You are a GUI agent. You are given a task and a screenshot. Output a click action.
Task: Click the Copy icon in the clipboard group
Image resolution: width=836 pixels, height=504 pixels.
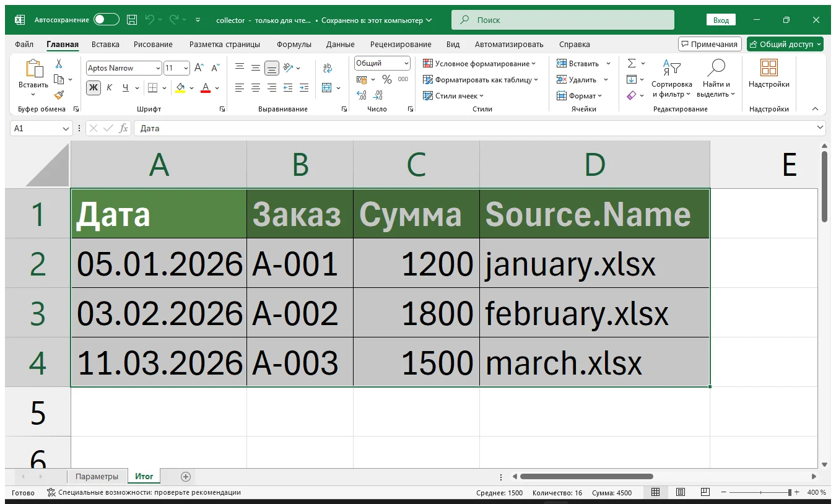pyautogui.click(x=59, y=79)
